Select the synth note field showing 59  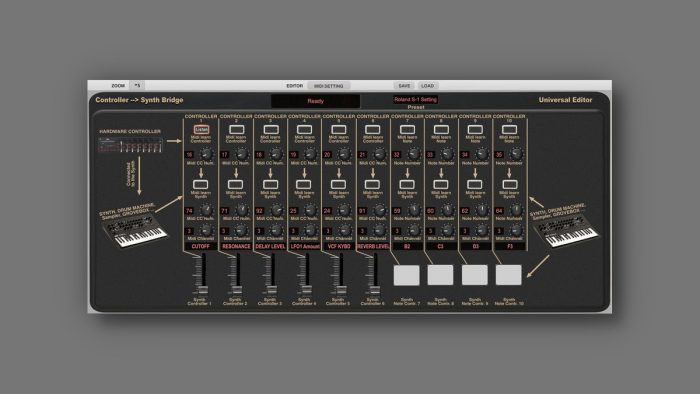click(396, 211)
